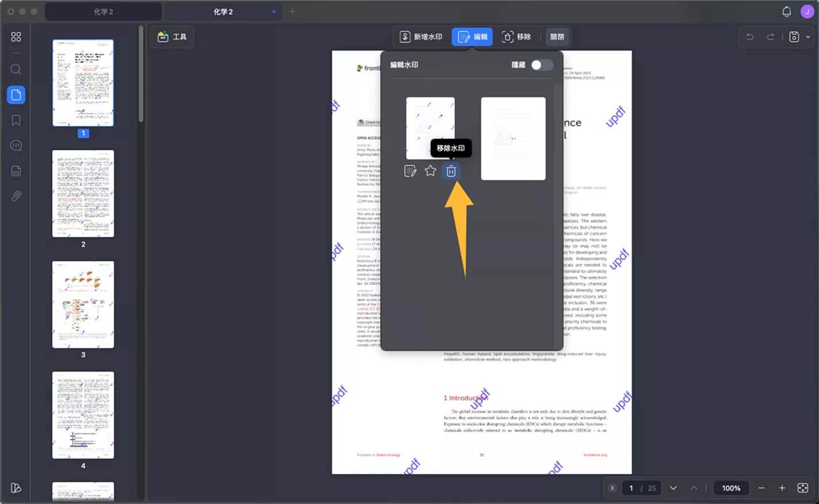Expand the save options dropdown arrow
Screen dimensions: 819x504
coord(808,37)
